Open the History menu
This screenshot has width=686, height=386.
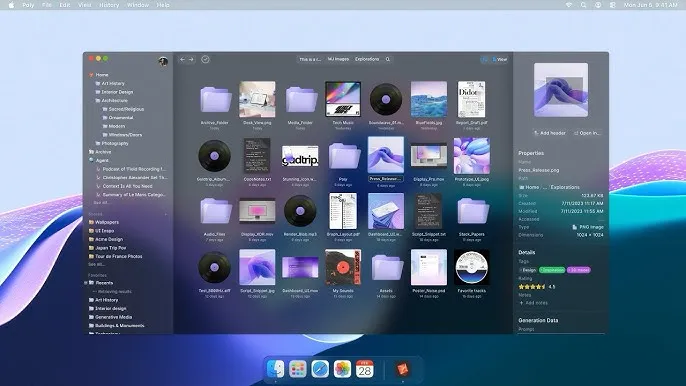coord(109,5)
